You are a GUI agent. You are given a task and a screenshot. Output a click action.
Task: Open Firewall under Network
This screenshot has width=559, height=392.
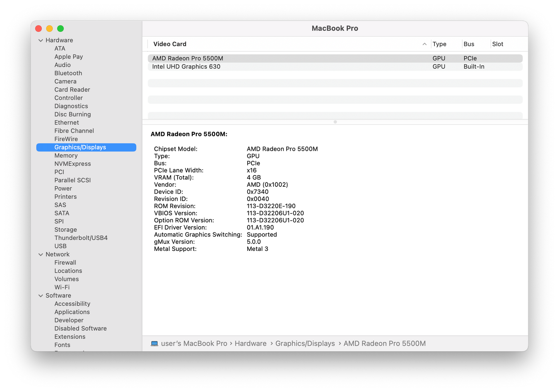click(65, 263)
